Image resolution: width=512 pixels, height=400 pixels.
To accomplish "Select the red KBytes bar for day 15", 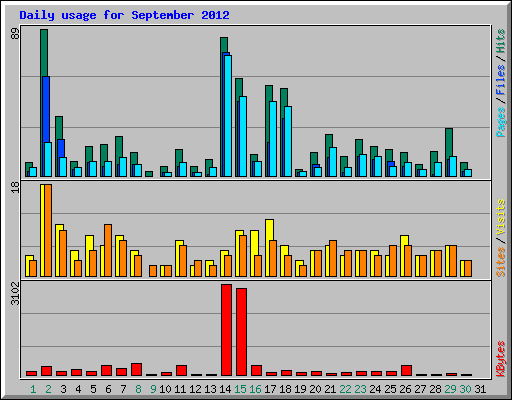I will coord(241,332).
